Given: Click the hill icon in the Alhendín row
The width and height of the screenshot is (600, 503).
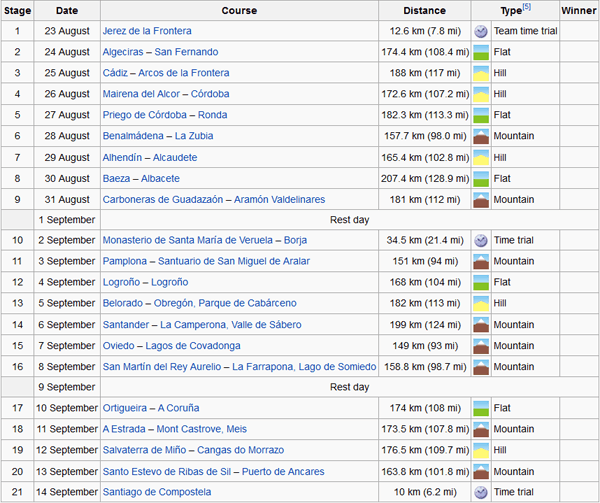Looking at the screenshot, I should pyautogui.click(x=481, y=158).
